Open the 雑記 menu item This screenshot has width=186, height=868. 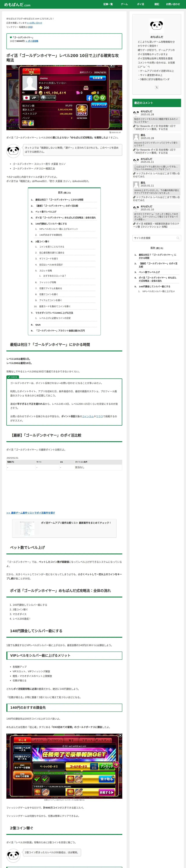click(157, 4)
